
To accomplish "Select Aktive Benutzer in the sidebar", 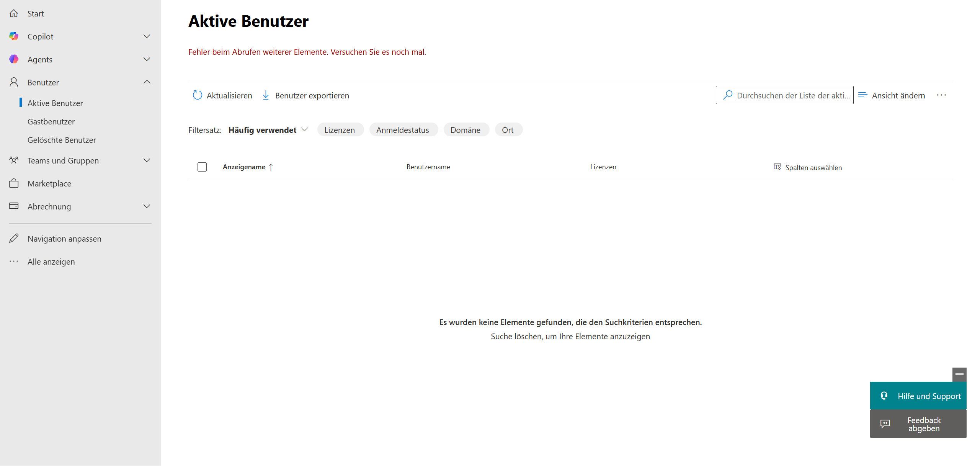I will pyautogui.click(x=55, y=103).
